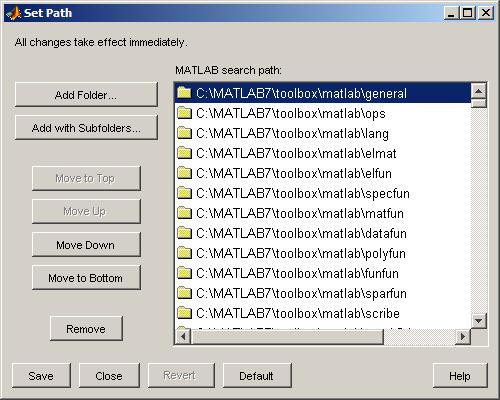Click the MATLAB logo in title bar
Image resolution: width=500 pixels, height=400 pixels.
click(13, 13)
